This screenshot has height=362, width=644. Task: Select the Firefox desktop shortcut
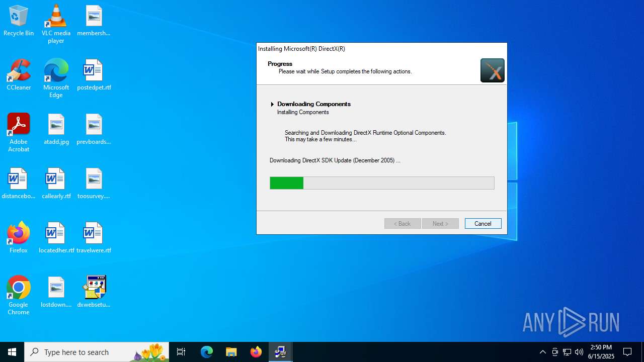point(19,238)
